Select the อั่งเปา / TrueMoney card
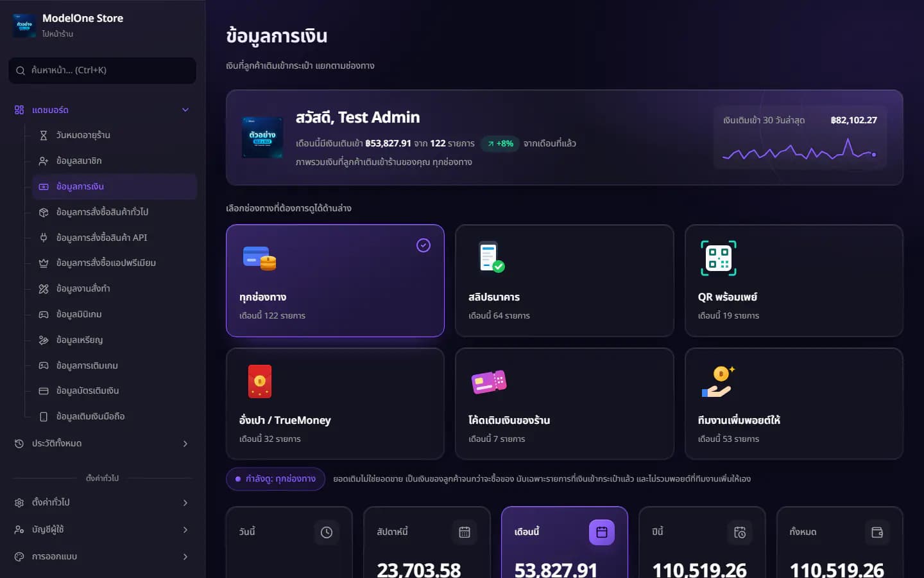Image resolution: width=924 pixels, height=578 pixels. tap(335, 404)
